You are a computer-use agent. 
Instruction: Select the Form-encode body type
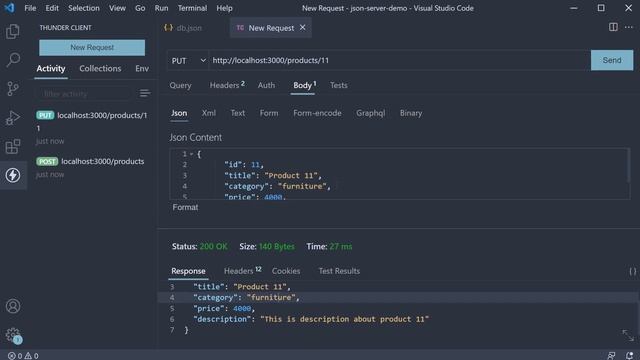point(317,113)
